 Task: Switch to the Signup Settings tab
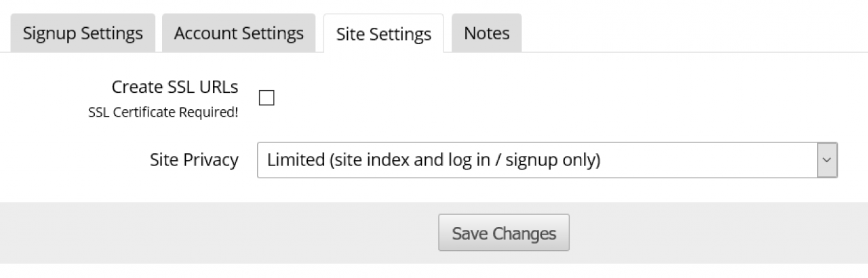coord(83,33)
